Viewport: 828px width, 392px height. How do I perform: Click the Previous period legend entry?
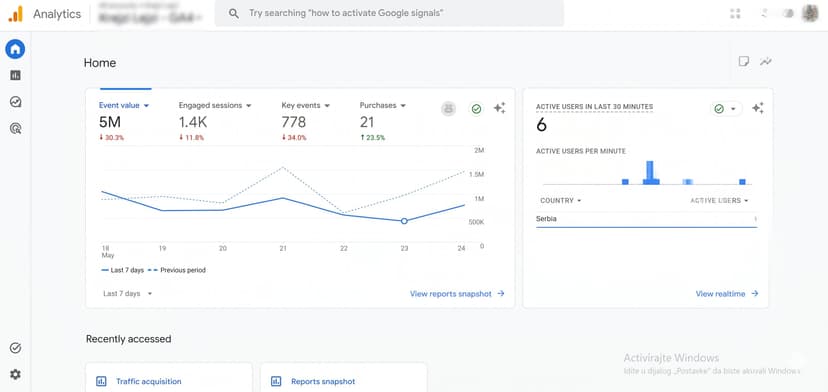pyautogui.click(x=177, y=270)
